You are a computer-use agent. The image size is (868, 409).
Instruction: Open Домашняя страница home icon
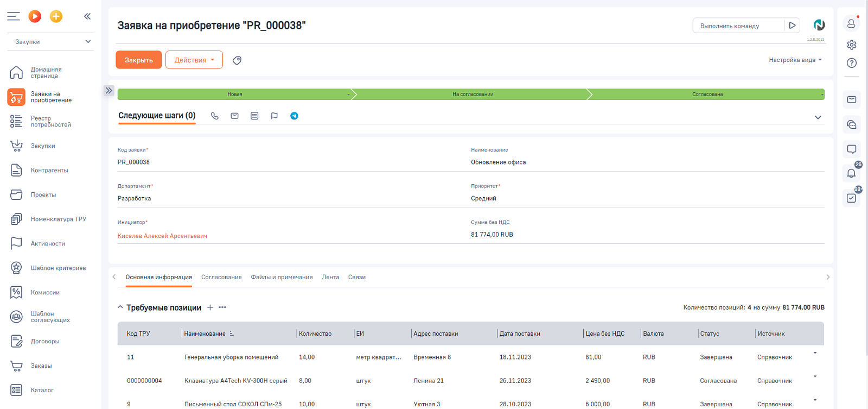point(16,72)
